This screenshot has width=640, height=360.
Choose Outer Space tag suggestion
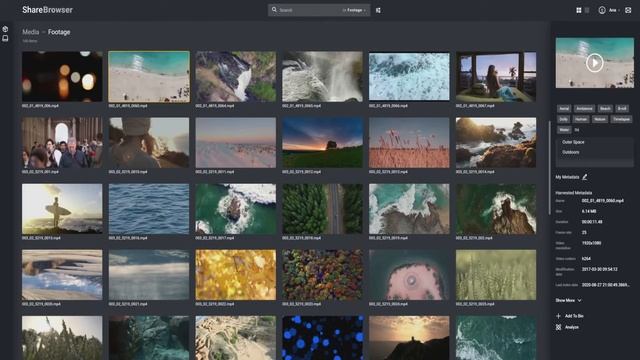click(x=573, y=142)
